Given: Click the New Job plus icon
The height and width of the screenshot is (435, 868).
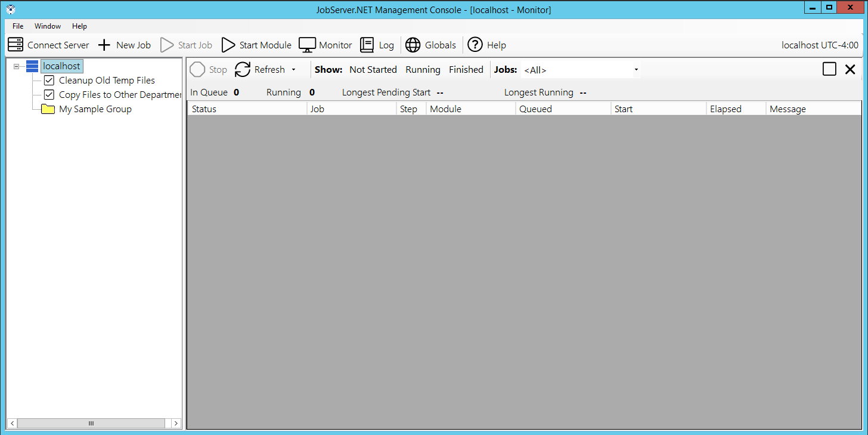Looking at the screenshot, I should [x=104, y=45].
